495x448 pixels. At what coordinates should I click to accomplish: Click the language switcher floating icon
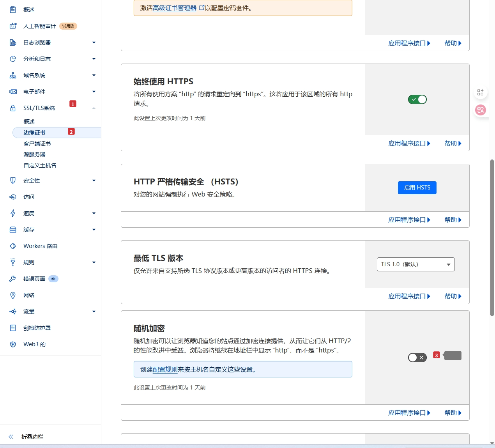[480, 110]
